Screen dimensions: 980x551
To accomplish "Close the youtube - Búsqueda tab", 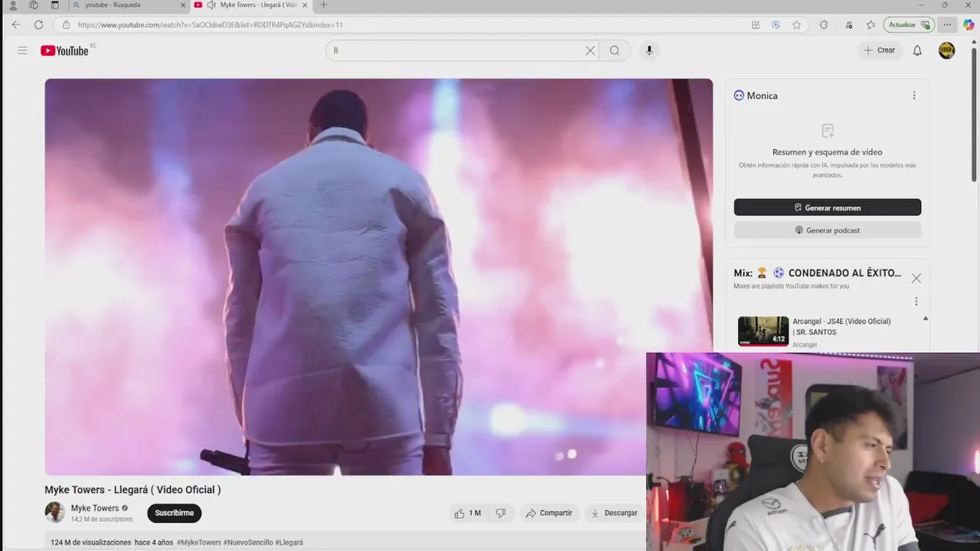I will (183, 5).
